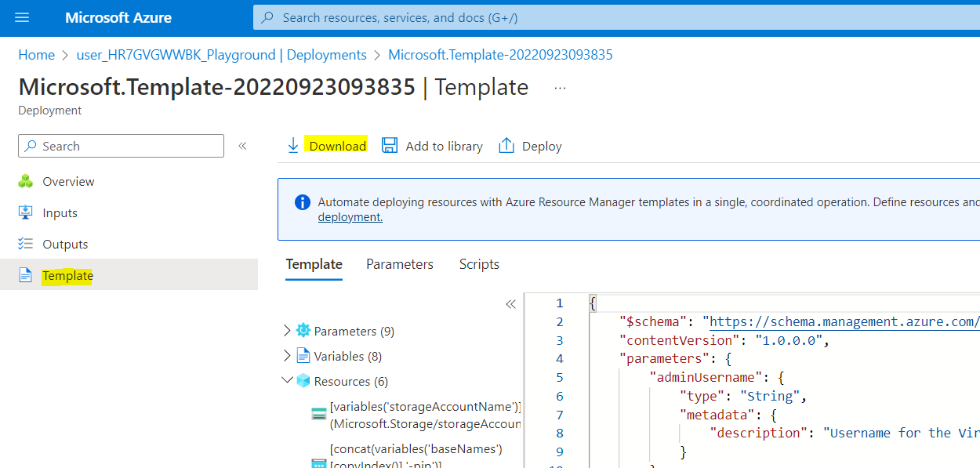This screenshot has width=980, height=468.
Task: Collapse the Resources (6) tree node
Action: pos(287,381)
